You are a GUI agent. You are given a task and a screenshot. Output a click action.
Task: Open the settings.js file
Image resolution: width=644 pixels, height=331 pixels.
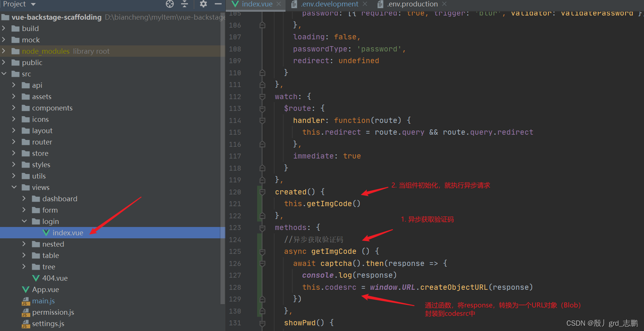[x=48, y=323]
